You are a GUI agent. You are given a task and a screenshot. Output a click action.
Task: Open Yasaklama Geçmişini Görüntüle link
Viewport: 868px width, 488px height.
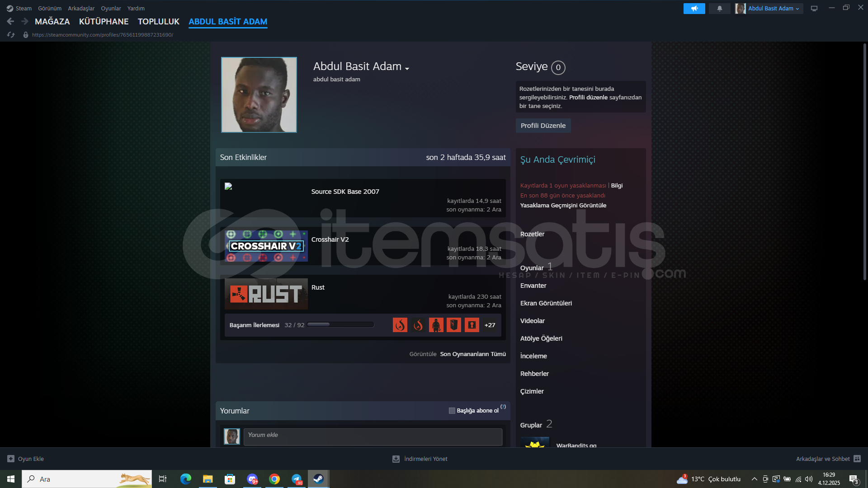(563, 205)
